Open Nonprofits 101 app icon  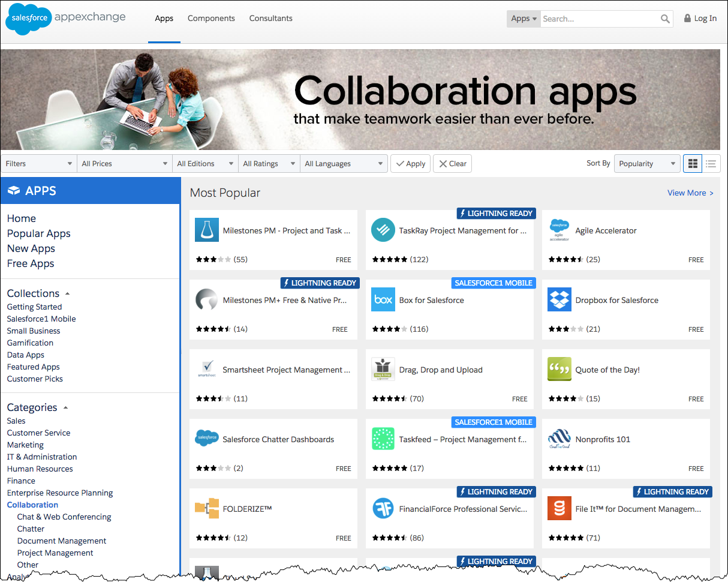pos(559,439)
